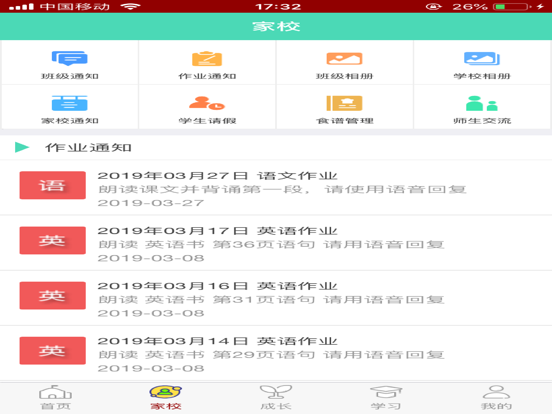The height and width of the screenshot is (414, 552).
Task: Tap the 2019-03-08 date under 03月14日 homework
Action: (151, 368)
